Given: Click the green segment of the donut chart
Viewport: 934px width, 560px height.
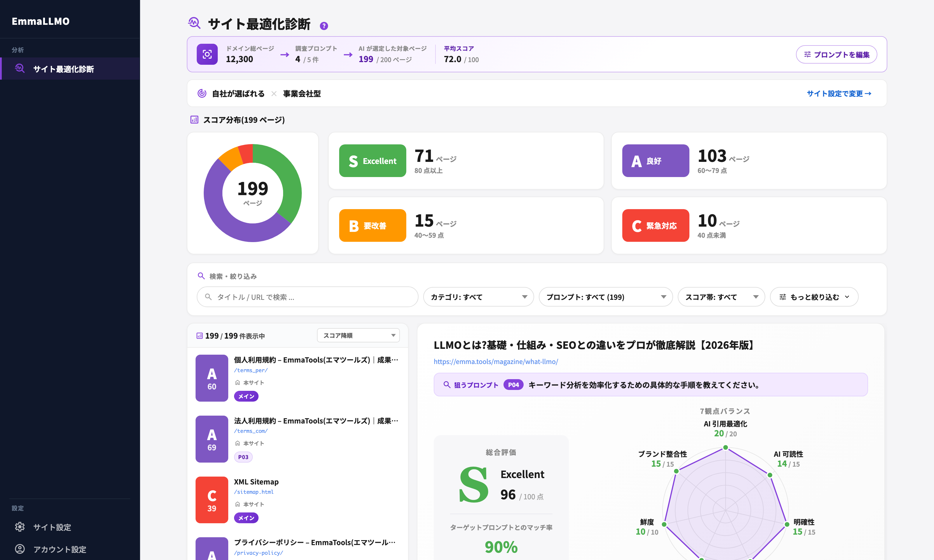Looking at the screenshot, I should (290, 181).
